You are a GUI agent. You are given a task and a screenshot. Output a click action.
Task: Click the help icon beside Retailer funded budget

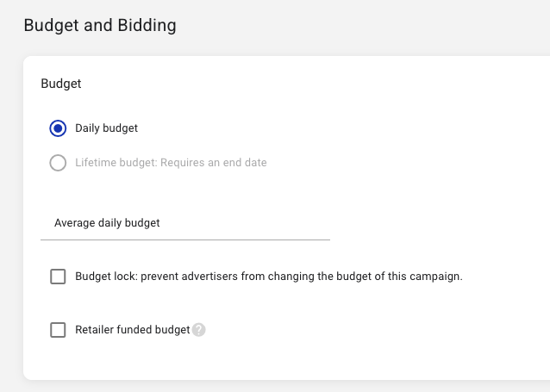pyautogui.click(x=199, y=330)
